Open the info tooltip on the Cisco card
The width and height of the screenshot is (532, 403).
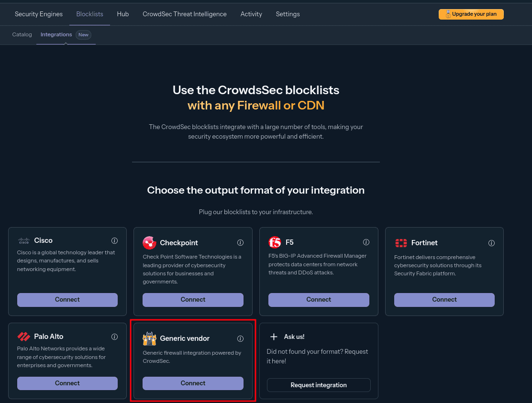[x=114, y=241]
